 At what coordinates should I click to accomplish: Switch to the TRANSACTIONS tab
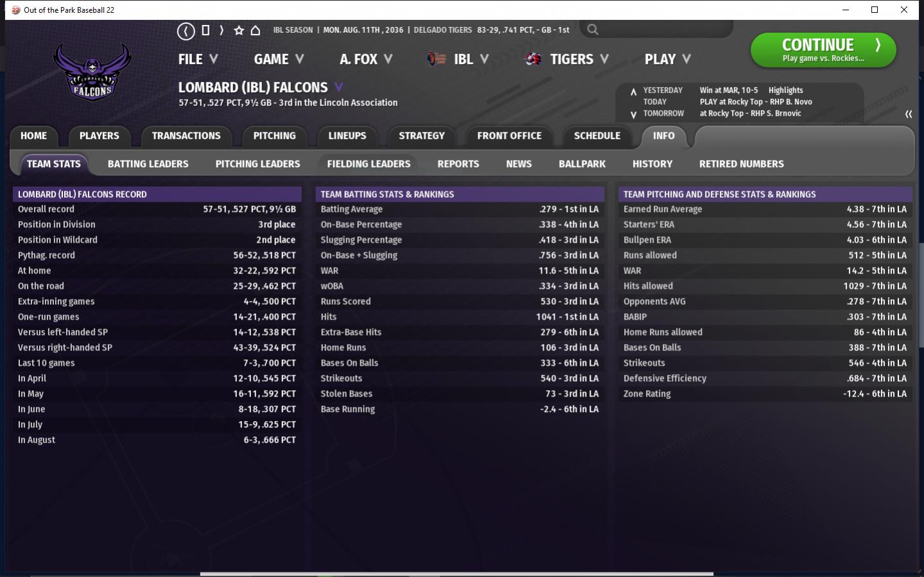pos(186,136)
